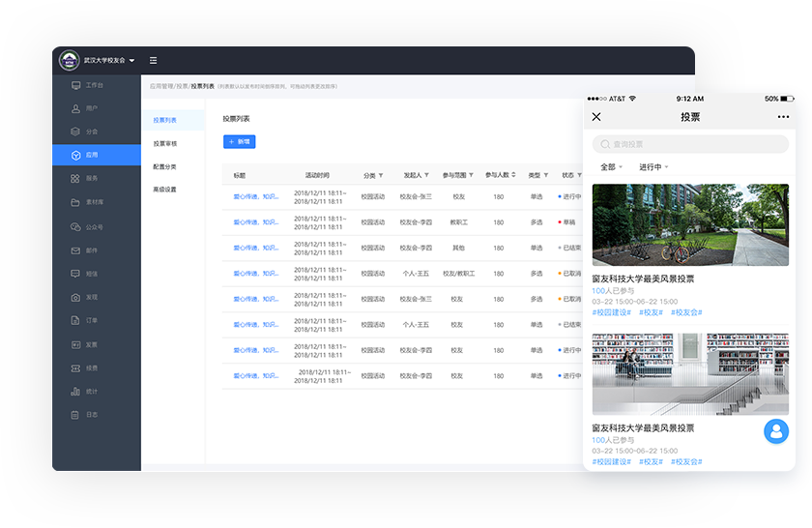This screenshot has height=528, width=812.
Task: Toggle the hamburger sidebar collapse icon
Action: [x=153, y=60]
